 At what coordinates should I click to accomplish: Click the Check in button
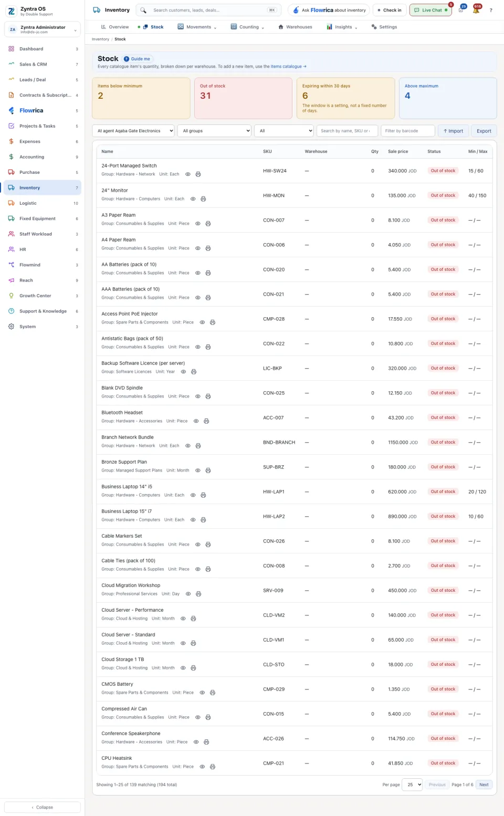390,10
